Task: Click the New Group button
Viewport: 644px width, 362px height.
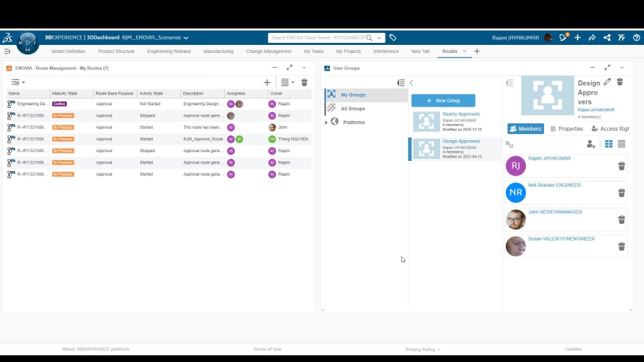Action: (443, 101)
